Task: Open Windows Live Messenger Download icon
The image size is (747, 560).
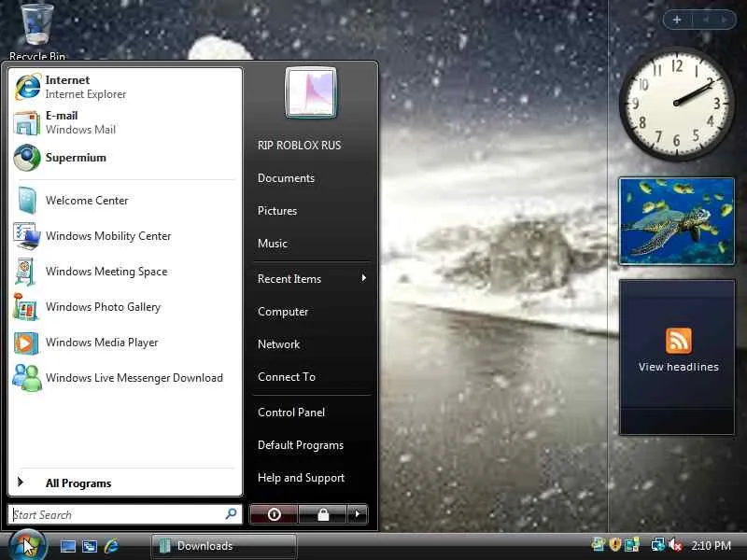Action: tap(27, 378)
